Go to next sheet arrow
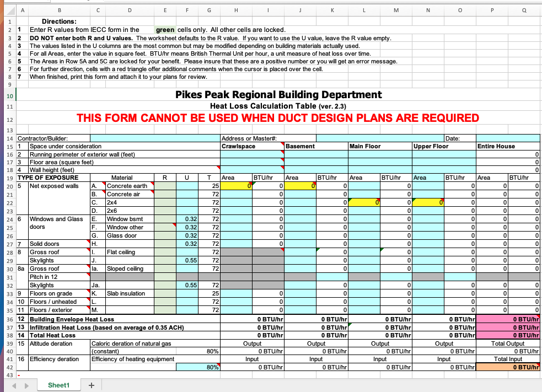 pyautogui.click(x=26, y=385)
